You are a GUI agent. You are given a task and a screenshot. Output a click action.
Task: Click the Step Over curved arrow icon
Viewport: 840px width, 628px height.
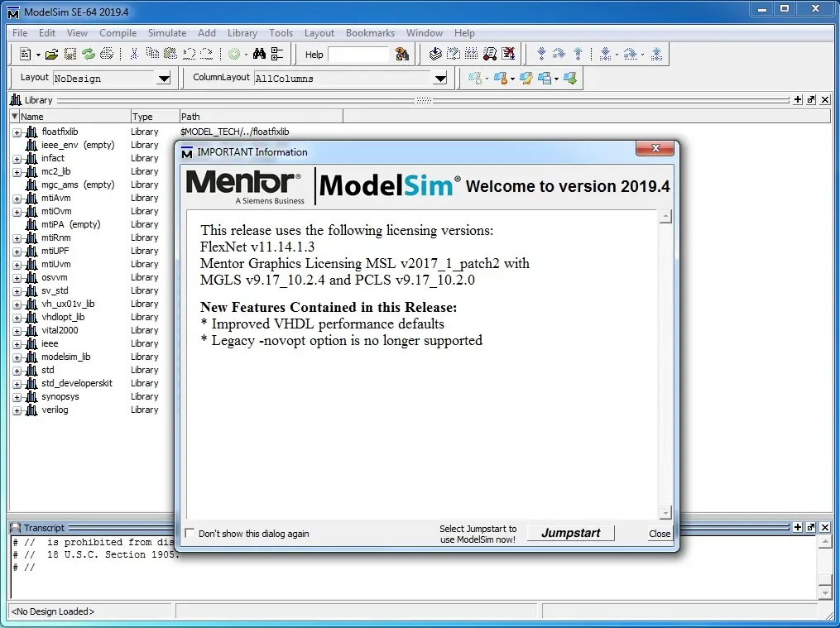[x=559, y=54]
